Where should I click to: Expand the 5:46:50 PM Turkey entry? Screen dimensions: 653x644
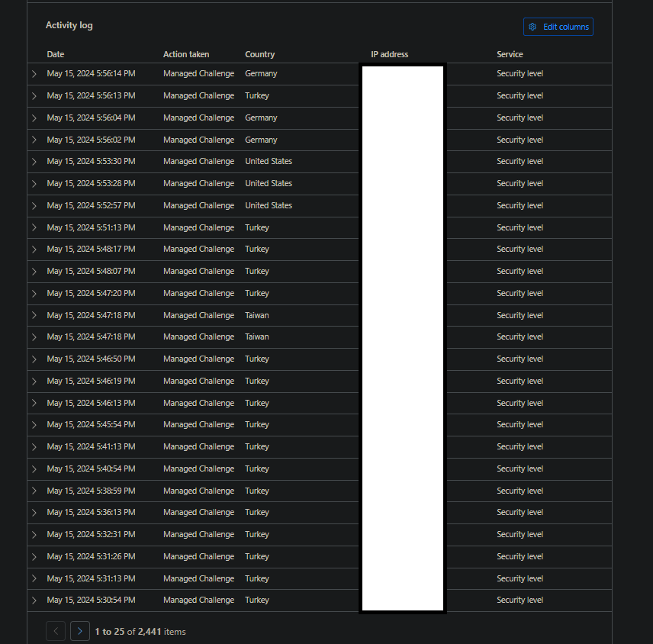[x=34, y=359]
